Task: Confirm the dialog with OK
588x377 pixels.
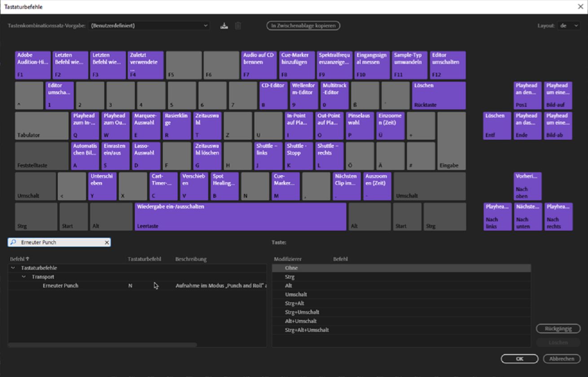Action: pos(519,359)
